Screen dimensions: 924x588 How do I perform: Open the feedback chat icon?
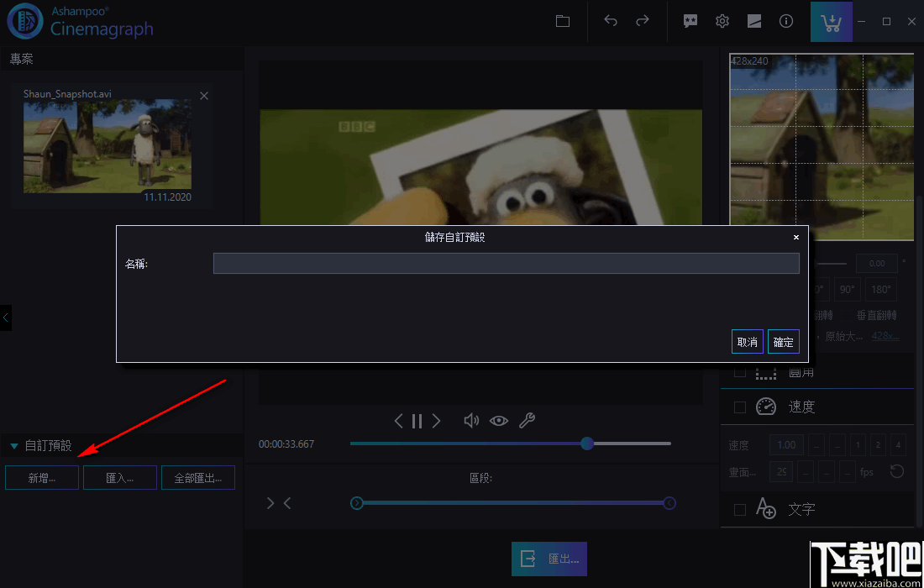coord(690,21)
